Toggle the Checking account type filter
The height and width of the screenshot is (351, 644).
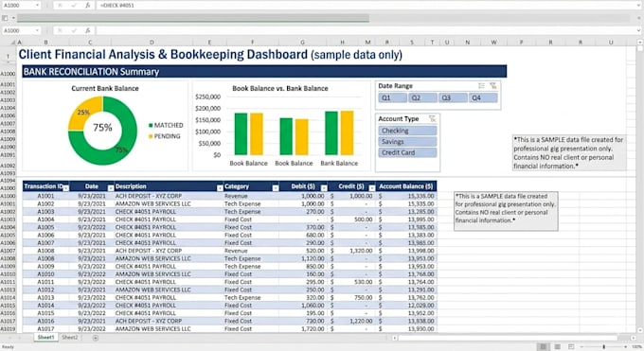[407, 131]
